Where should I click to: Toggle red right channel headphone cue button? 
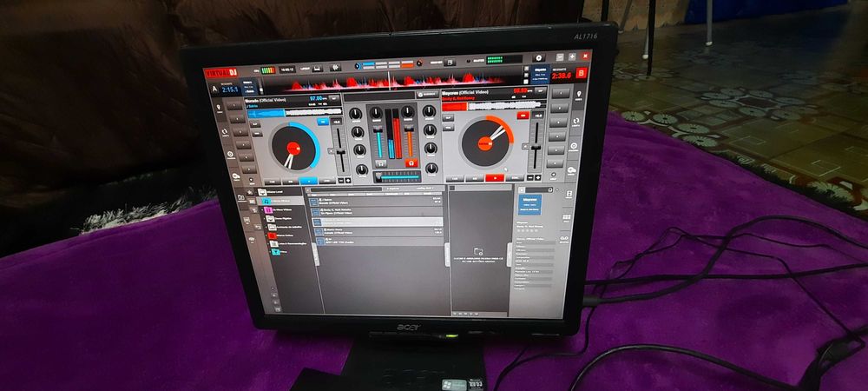(411, 162)
